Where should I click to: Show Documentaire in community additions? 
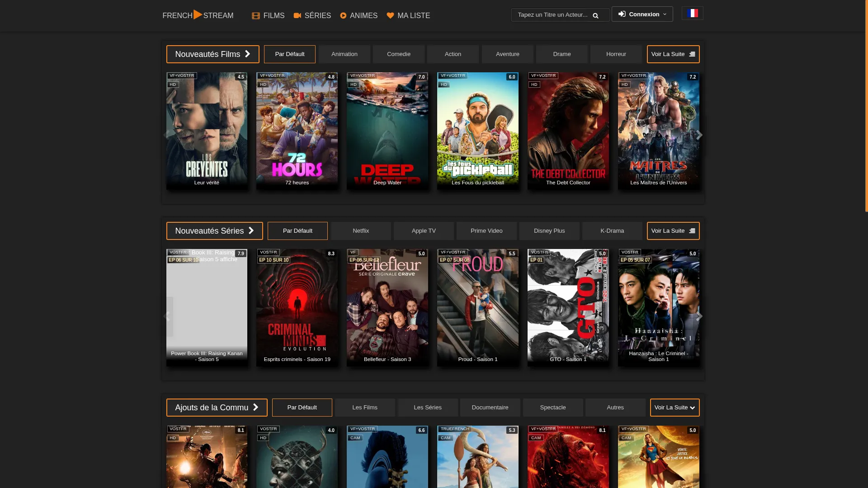[x=490, y=408]
